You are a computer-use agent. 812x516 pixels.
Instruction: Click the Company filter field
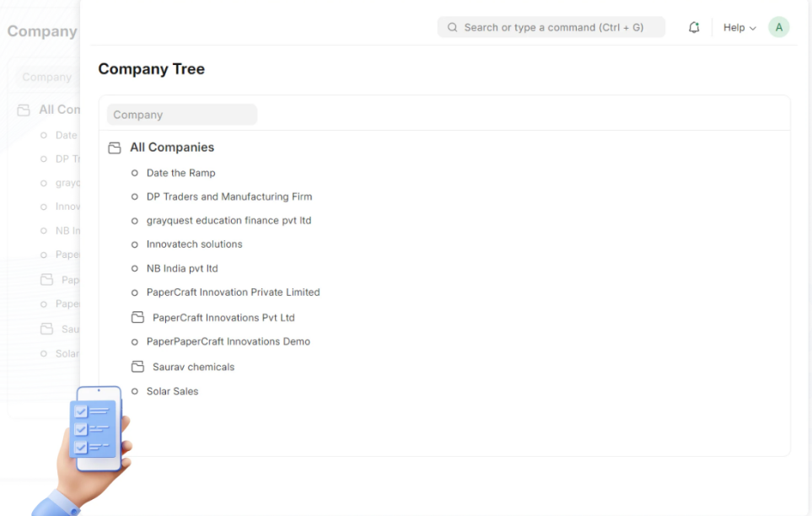181,115
